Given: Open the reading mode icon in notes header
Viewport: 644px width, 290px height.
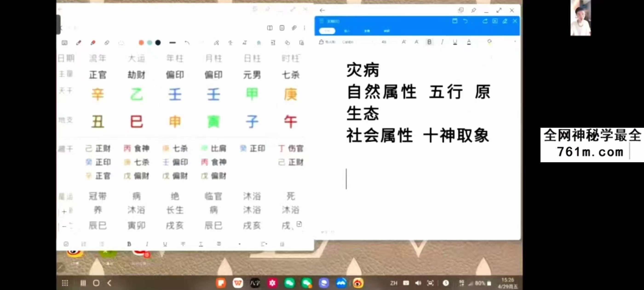Looking at the screenshot, I should 270,28.
